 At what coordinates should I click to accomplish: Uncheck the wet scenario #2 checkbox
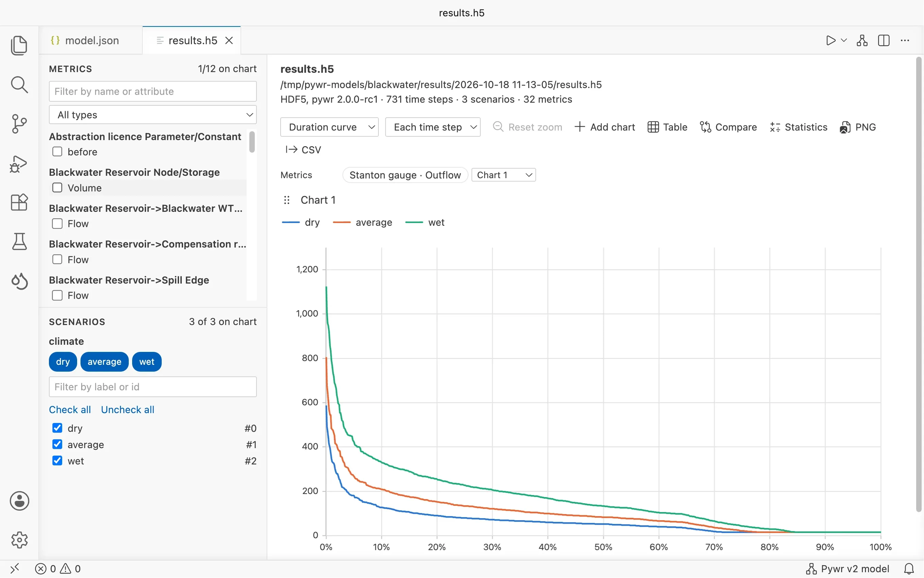coord(57,461)
